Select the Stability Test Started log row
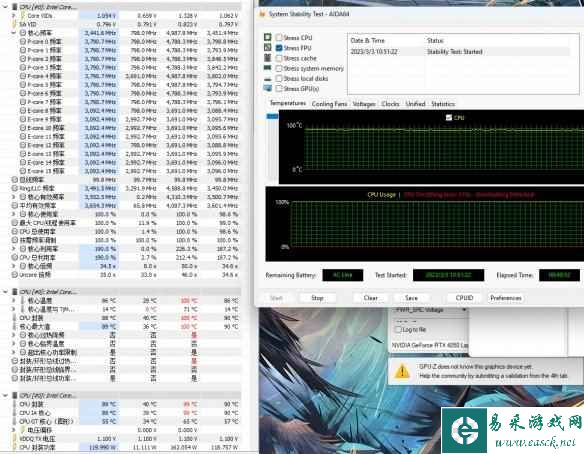The image size is (584, 454). tap(460, 52)
